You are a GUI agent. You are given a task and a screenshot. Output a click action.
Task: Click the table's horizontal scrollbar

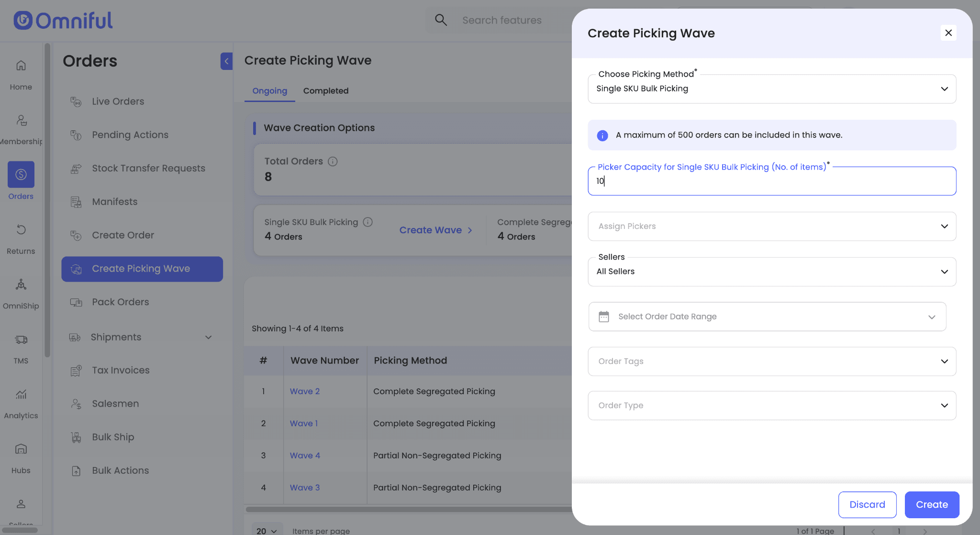tap(408, 510)
